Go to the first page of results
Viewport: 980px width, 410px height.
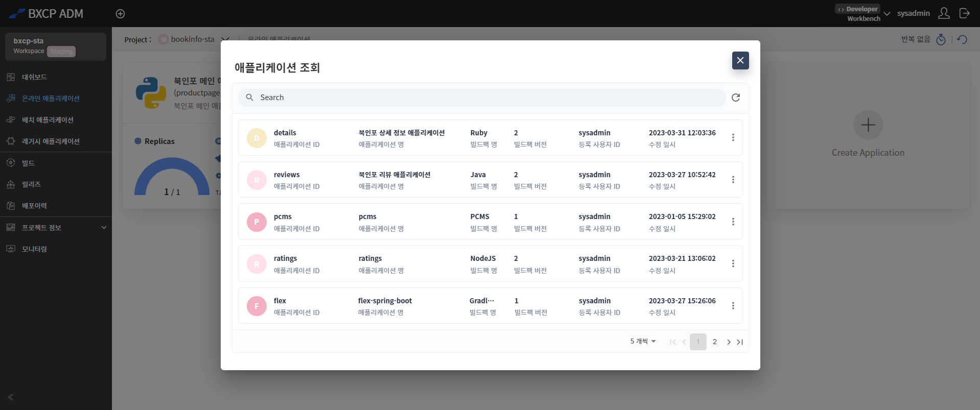(672, 342)
